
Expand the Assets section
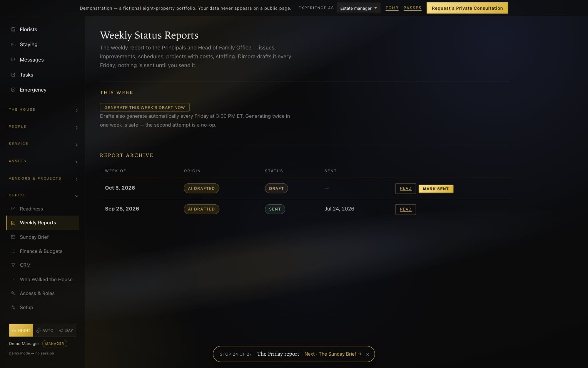(43, 161)
